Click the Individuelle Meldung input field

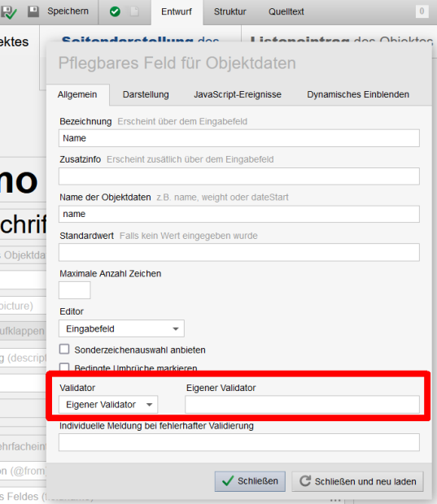point(239,442)
